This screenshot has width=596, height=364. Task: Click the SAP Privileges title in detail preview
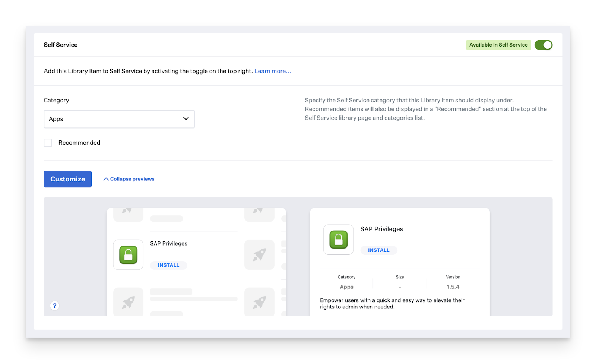click(x=381, y=229)
